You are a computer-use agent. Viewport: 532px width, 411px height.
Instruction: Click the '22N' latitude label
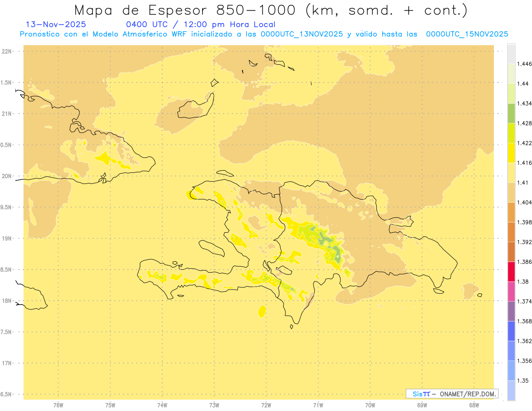(7, 51)
